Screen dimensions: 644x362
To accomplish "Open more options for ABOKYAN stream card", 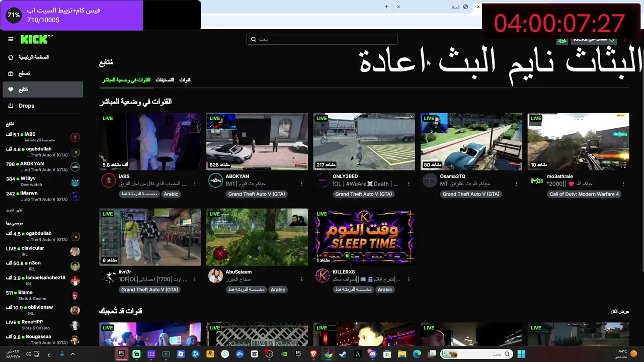I will coord(302,184).
